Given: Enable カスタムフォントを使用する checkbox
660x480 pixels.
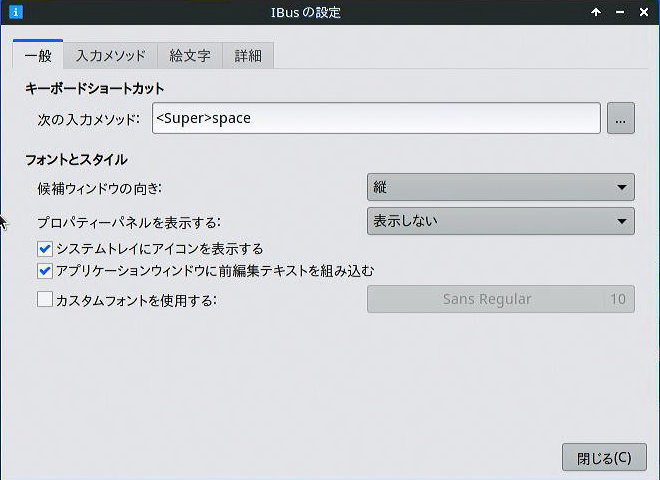Looking at the screenshot, I should (x=45, y=299).
